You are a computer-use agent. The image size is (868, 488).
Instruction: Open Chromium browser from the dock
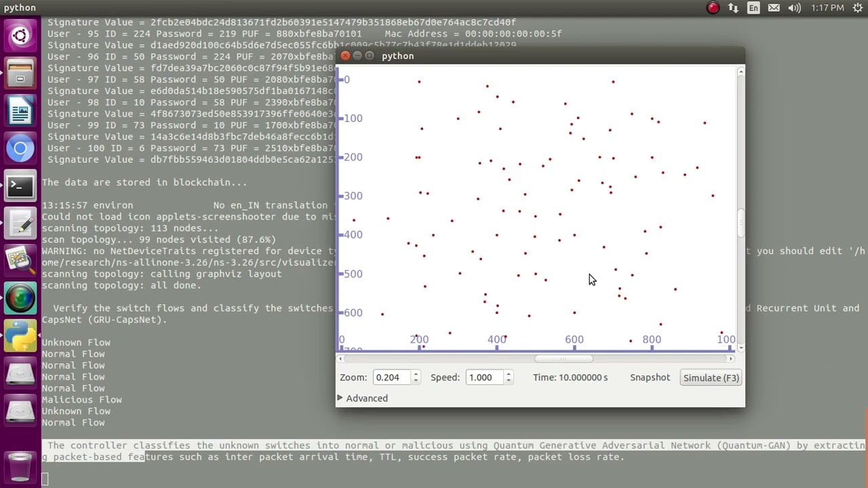click(20, 148)
